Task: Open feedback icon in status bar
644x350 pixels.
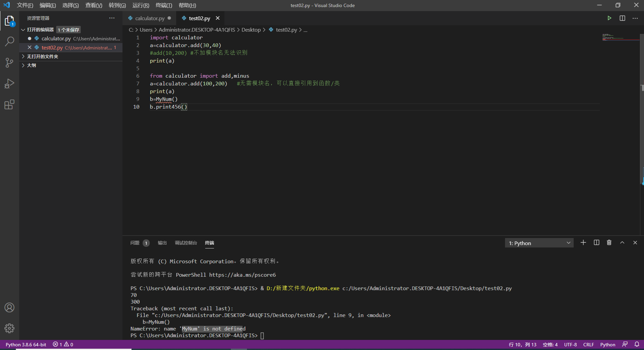Action: coord(625,344)
